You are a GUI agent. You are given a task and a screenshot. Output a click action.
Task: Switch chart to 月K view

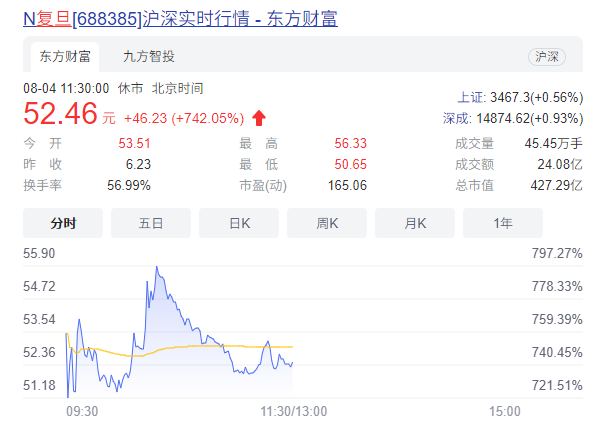[415, 223]
